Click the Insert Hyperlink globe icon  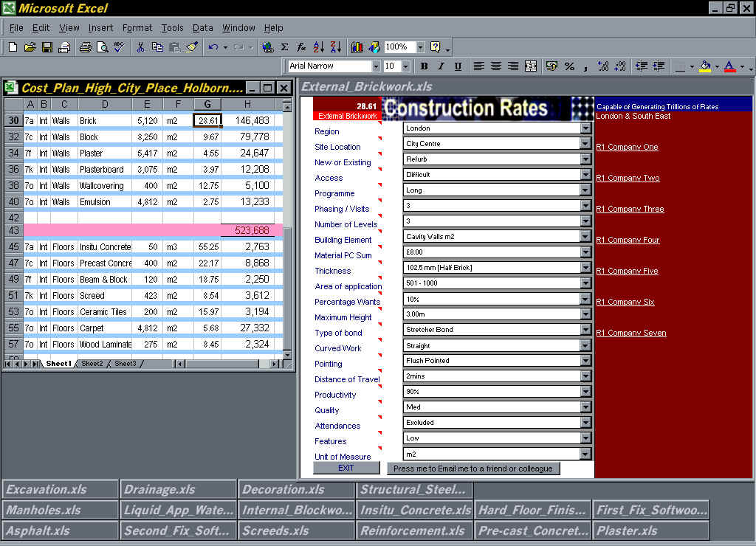tap(267, 47)
